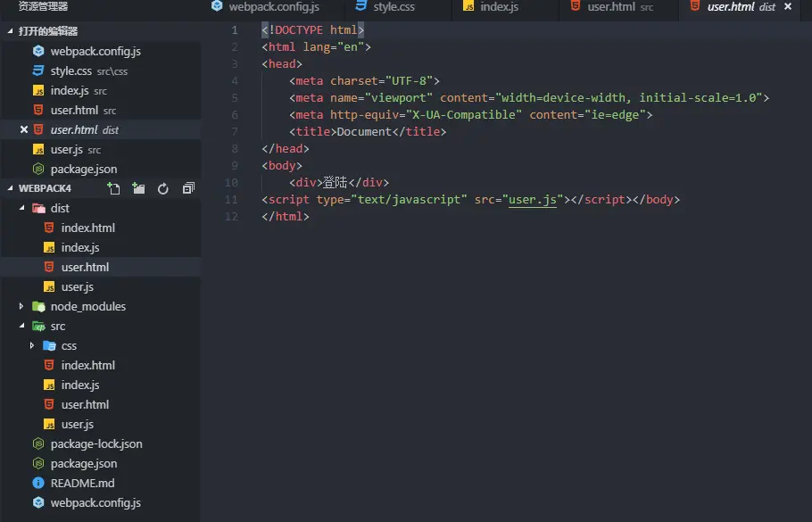Collapse the WEBPACK4 project section
The image size is (812, 522).
pos(11,188)
